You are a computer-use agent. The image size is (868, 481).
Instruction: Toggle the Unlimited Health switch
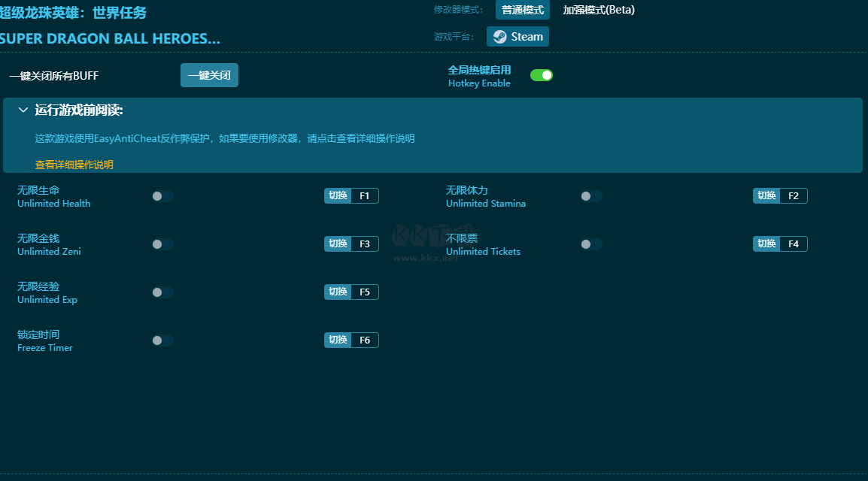tap(162, 196)
